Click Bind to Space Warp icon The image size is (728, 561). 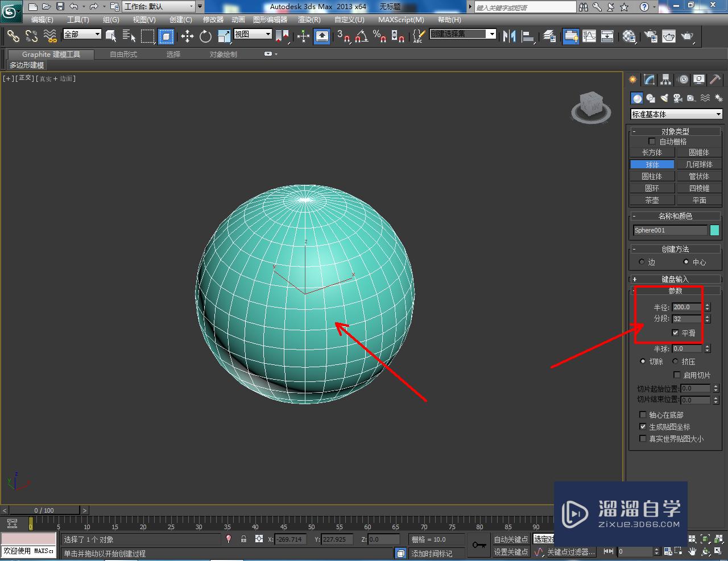[50, 36]
